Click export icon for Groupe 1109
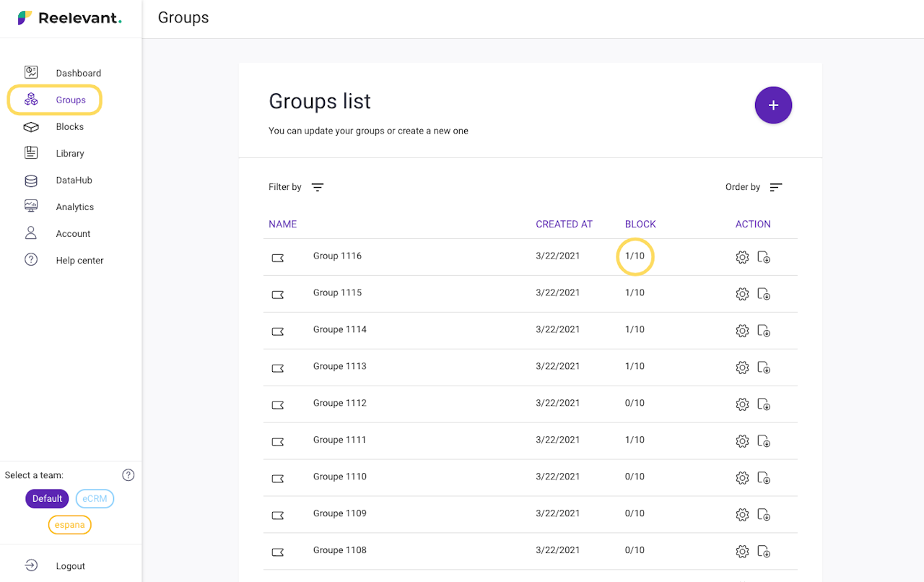This screenshot has width=924, height=582. (764, 515)
